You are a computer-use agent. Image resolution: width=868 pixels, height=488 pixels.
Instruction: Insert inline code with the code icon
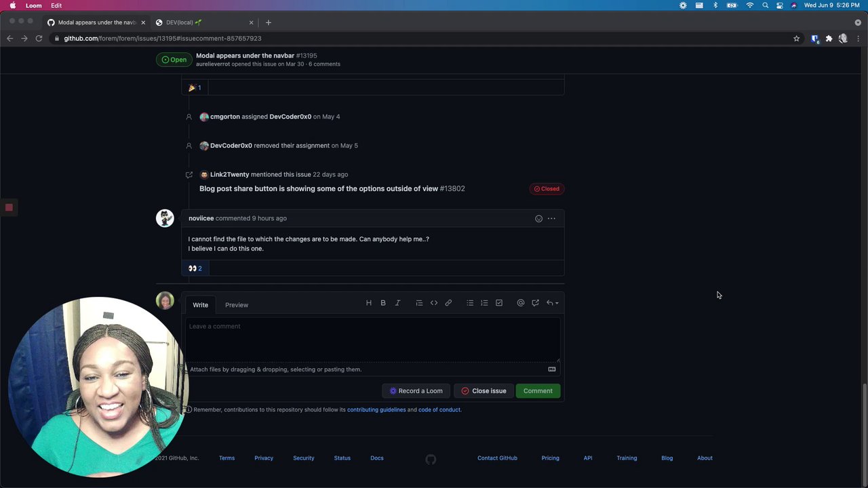[x=434, y=303]
